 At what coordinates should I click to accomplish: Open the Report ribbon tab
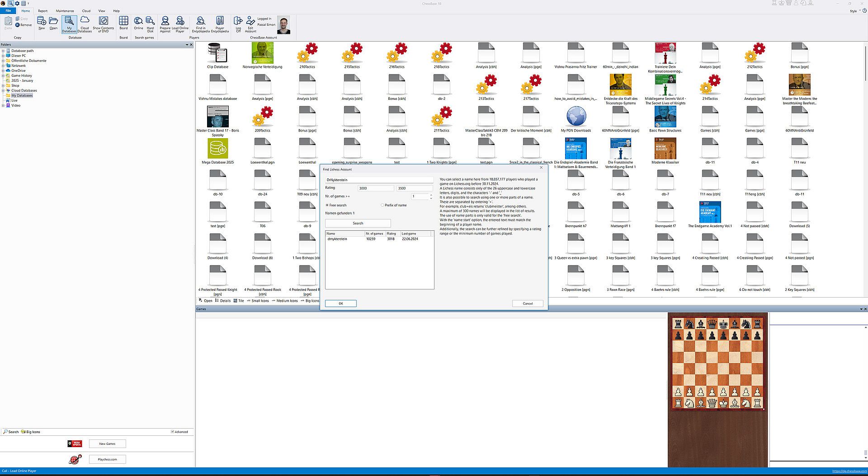(x=42, y=11)
